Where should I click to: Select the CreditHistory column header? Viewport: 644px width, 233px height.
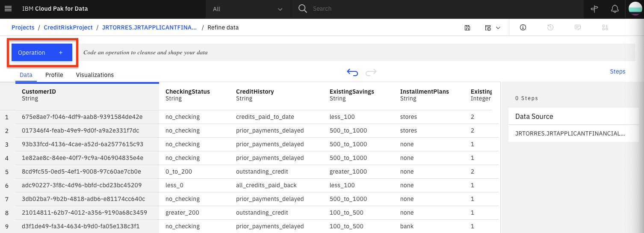point(277,95)
